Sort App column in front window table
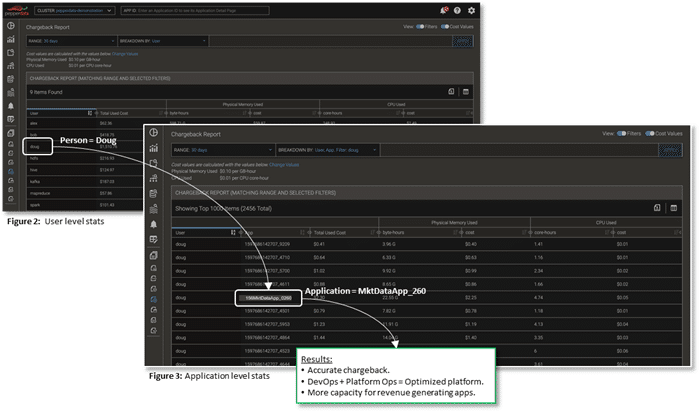Screen dimensions: 700x412 [302, 233]
